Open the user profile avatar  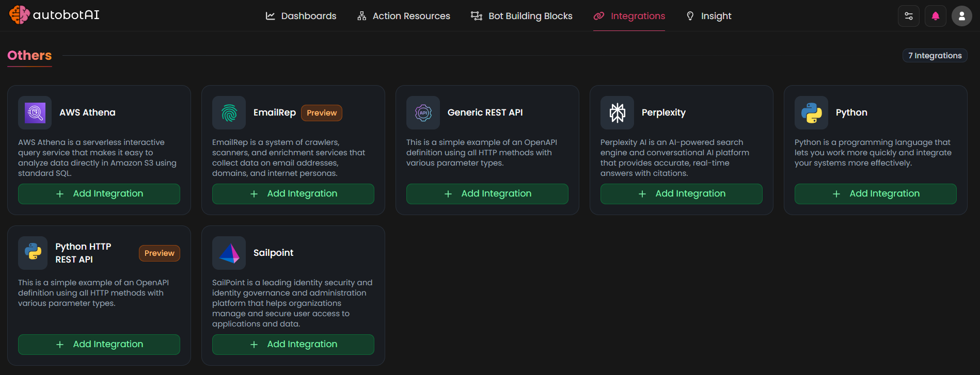tap(961, 16)
